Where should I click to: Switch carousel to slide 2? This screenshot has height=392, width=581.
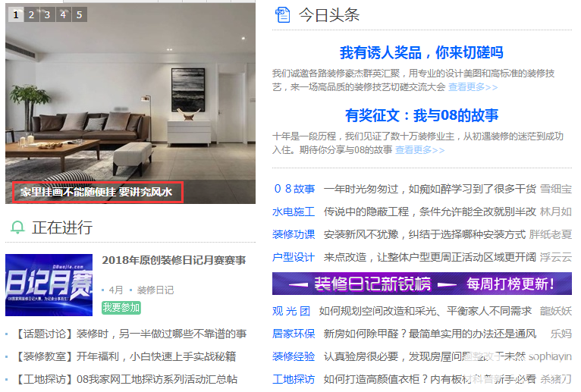32,15
